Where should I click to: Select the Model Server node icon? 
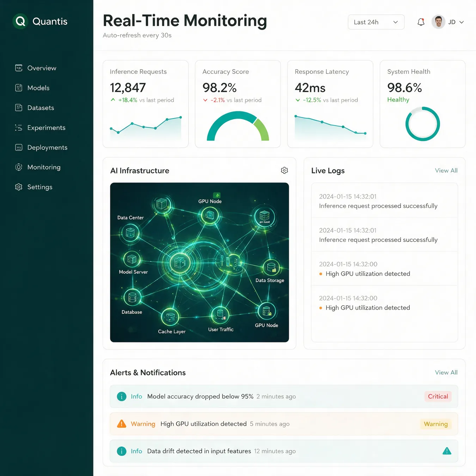132,260
